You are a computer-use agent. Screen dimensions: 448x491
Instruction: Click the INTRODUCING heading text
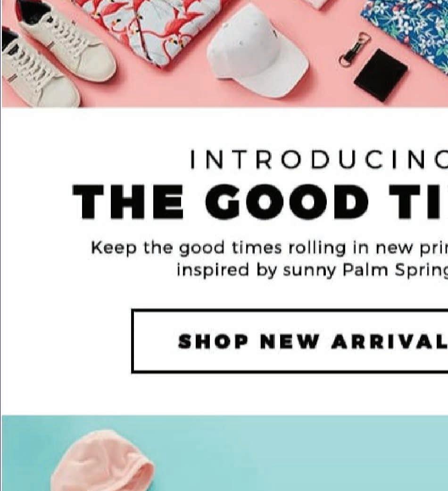pos(319,160)
